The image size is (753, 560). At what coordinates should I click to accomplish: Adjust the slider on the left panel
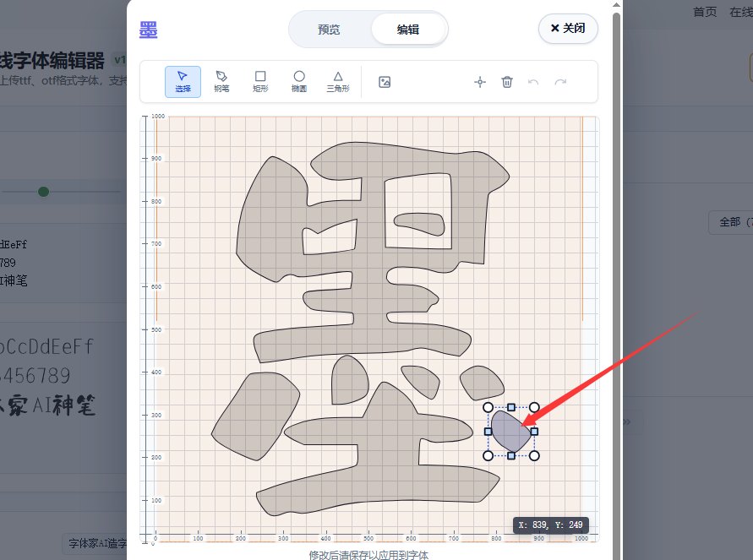[x=43, y=192]
